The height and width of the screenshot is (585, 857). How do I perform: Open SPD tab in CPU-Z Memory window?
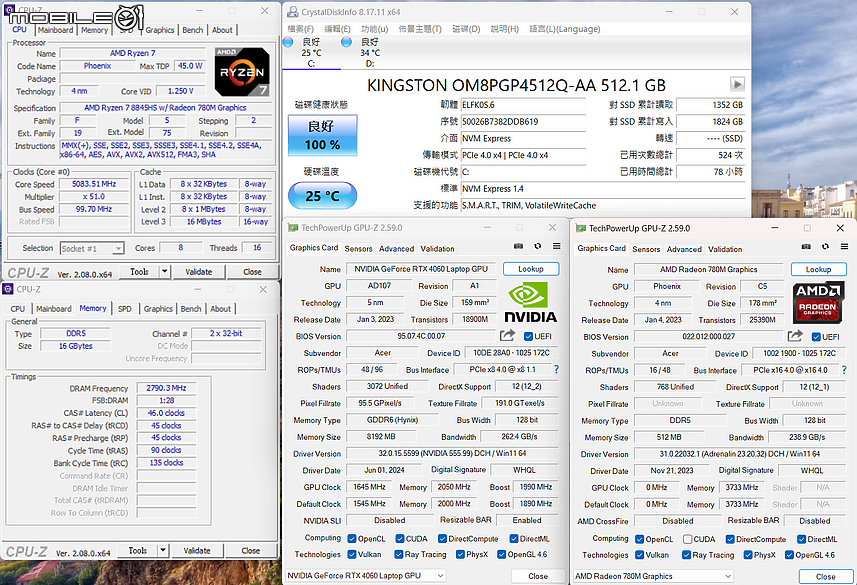125,309
